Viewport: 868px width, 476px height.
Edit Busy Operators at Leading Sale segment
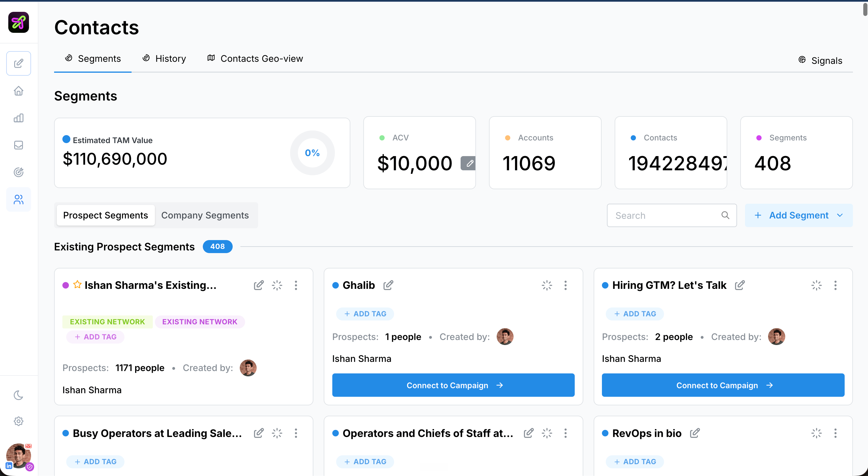tap(258, 433)
